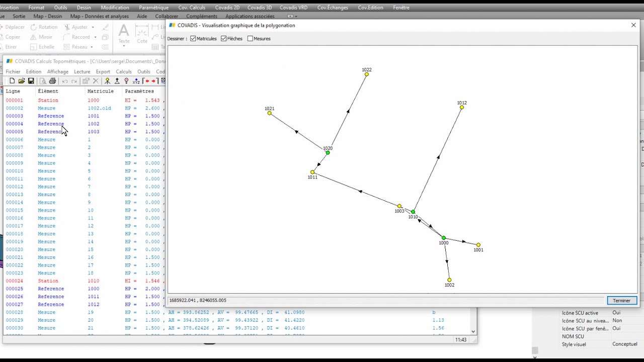Screen dimensions: 644x362
Task: Click green station node 1020 in graph
Action: [x=328, y=153]
